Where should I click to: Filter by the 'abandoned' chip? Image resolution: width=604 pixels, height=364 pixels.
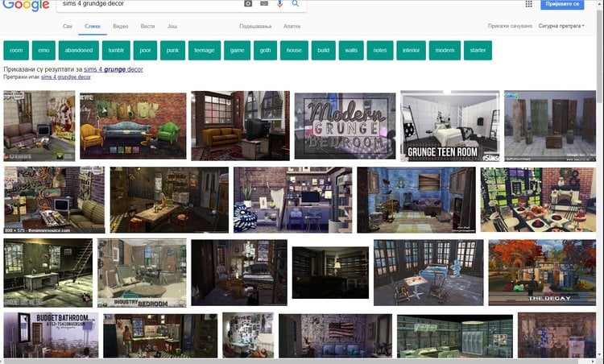[x=79, y=51]
